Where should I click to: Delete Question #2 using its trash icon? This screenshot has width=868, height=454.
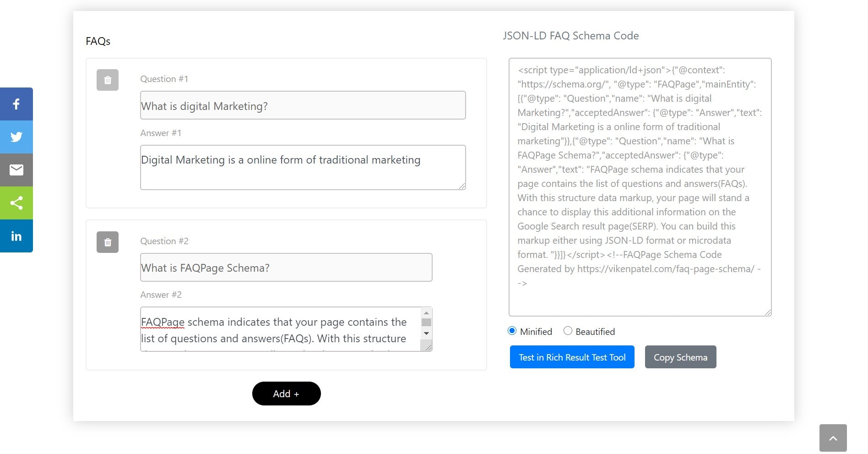(107, 242)
